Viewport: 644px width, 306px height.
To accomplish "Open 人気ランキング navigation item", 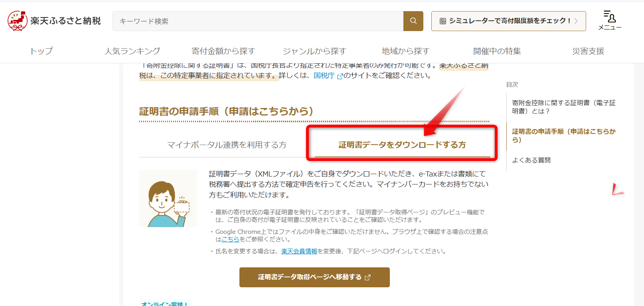I will tap(132, 51).
